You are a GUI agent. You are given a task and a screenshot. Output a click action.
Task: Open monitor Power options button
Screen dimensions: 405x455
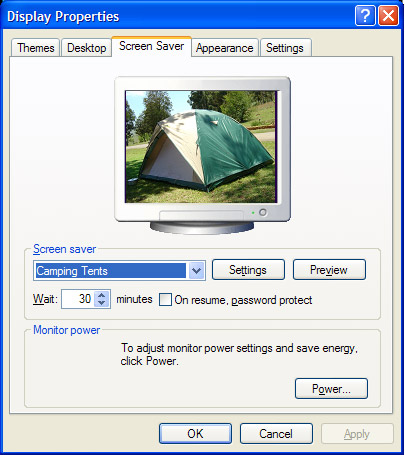(x=331, y=388)
